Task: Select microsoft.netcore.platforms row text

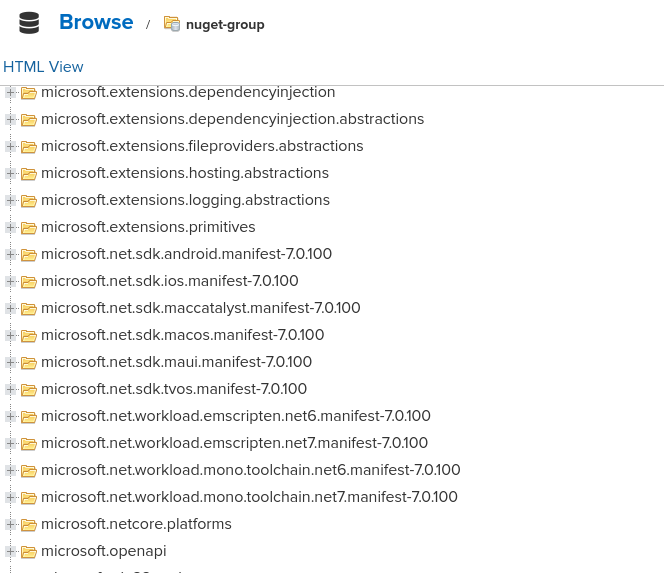Action: click(136, 524)
